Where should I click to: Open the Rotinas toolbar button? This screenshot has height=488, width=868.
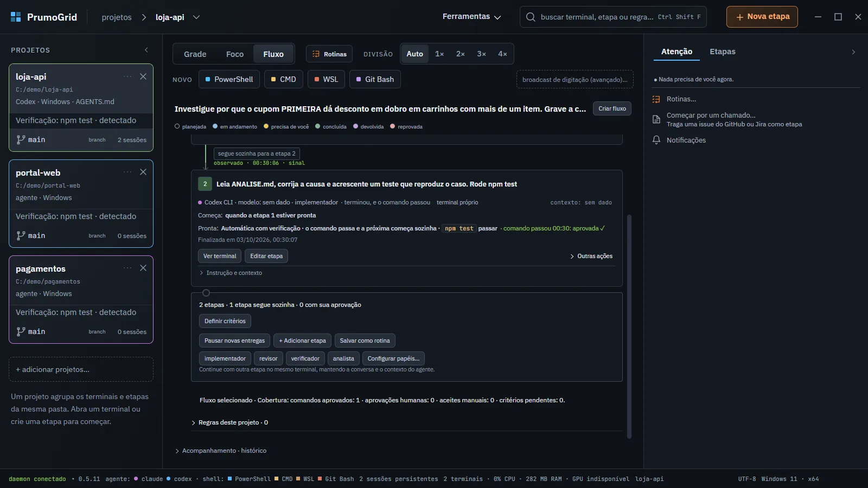pyautogui.click(x=329, y=54)
